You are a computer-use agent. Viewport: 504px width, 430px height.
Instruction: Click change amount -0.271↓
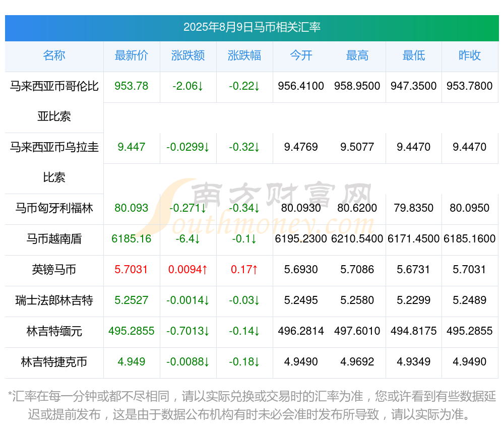pyautogui.click(x=187, y=208)
